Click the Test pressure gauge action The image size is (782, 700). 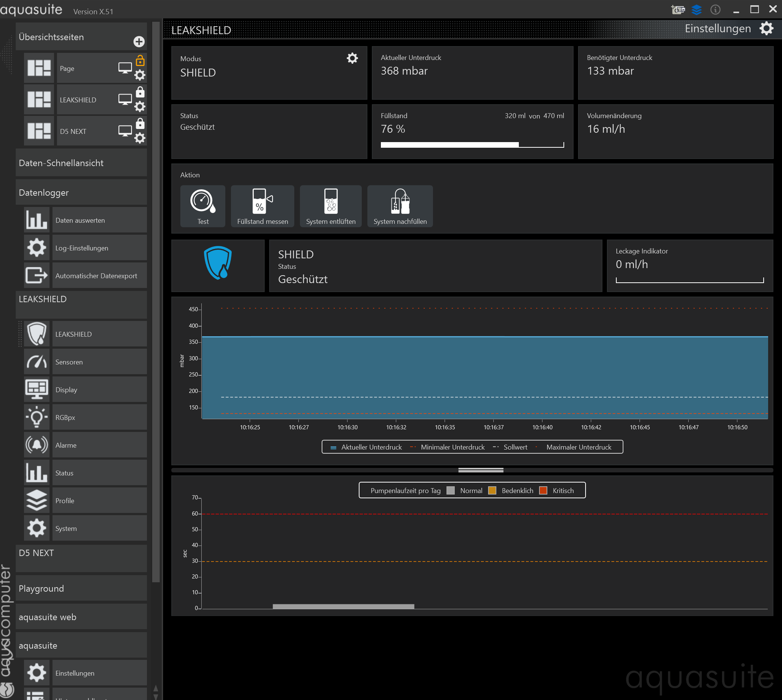tap(202, 206)
